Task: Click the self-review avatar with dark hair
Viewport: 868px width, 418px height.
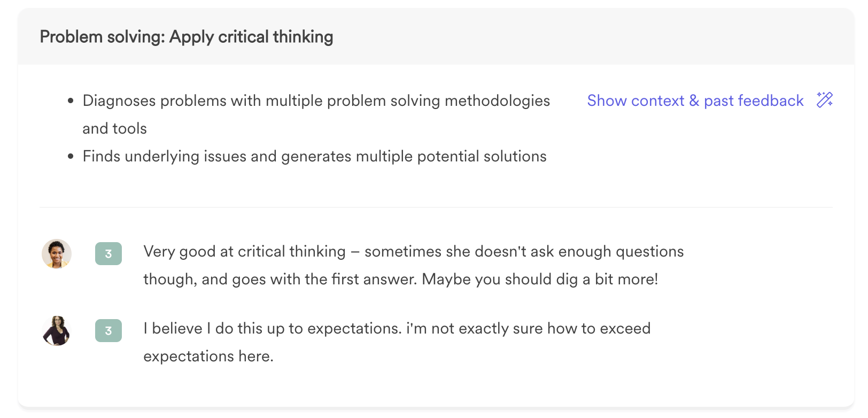Action: click(x=57, y=331)
